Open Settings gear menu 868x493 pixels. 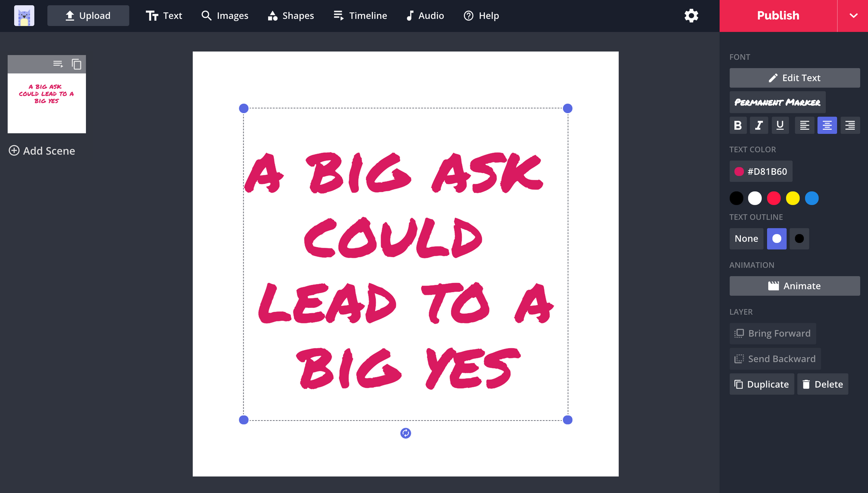692,16
